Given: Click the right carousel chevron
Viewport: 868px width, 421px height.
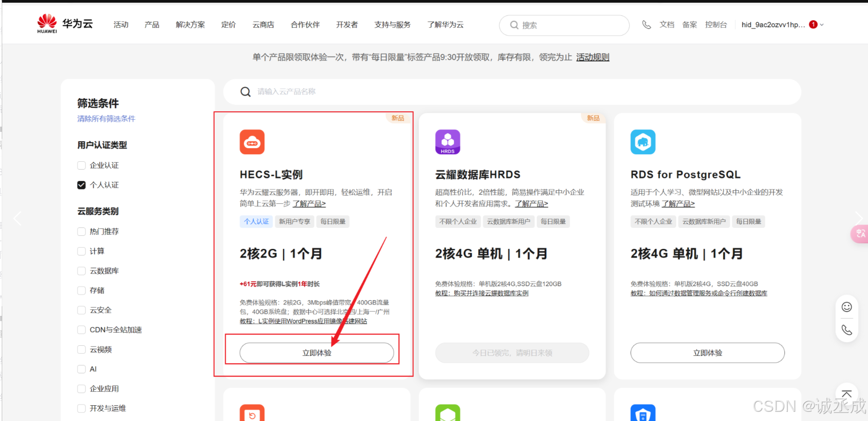Looking at the screenshot, I should pyautogui.click(x=859, y=218).
